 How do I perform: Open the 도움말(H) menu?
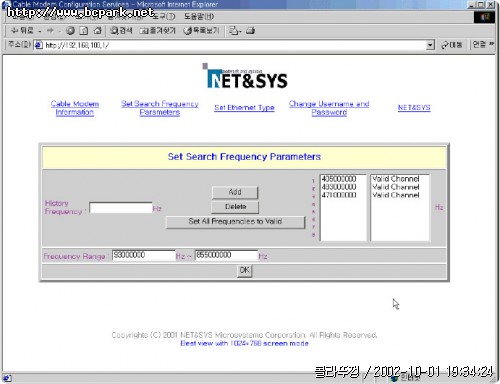click(199, 16)
